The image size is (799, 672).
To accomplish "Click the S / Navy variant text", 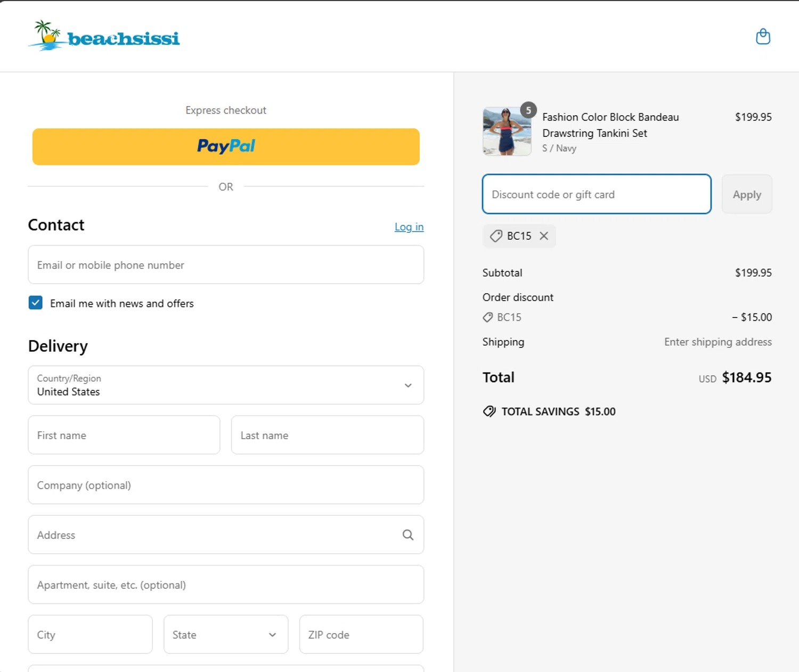I will [559, 148].
